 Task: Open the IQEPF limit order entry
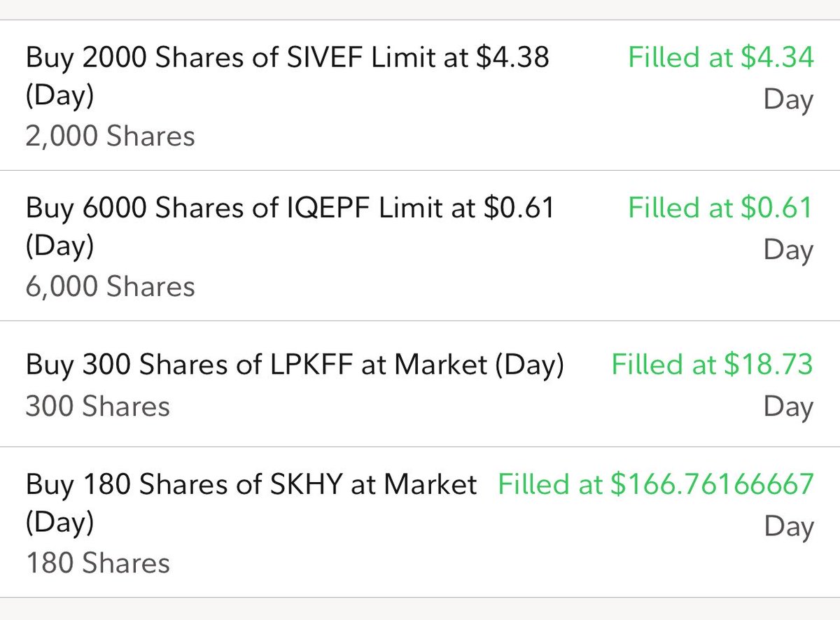point(420,246)
